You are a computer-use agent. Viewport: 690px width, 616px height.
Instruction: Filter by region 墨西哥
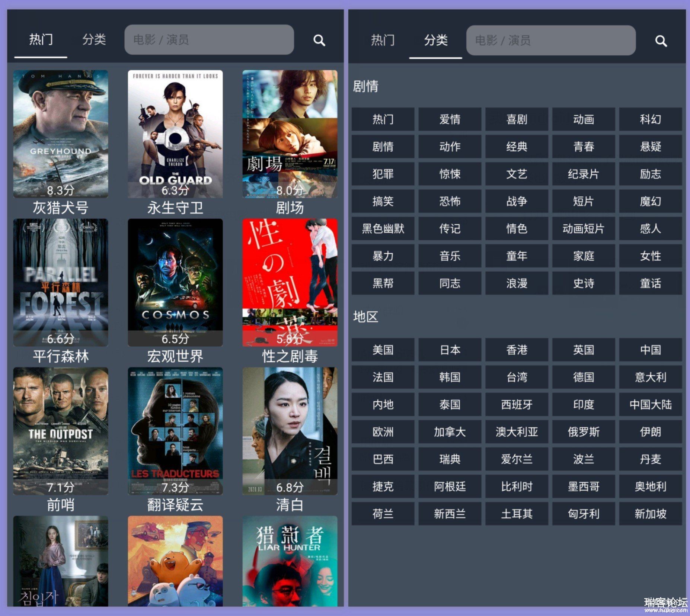[584, 487]
